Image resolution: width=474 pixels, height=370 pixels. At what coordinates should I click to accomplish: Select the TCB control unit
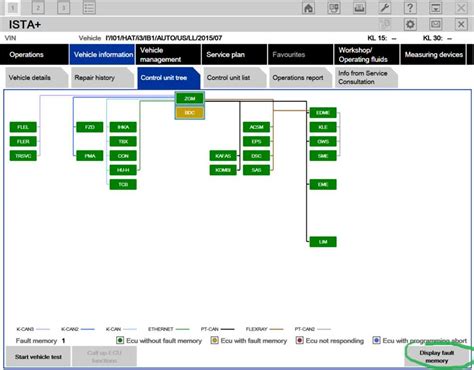123,184
